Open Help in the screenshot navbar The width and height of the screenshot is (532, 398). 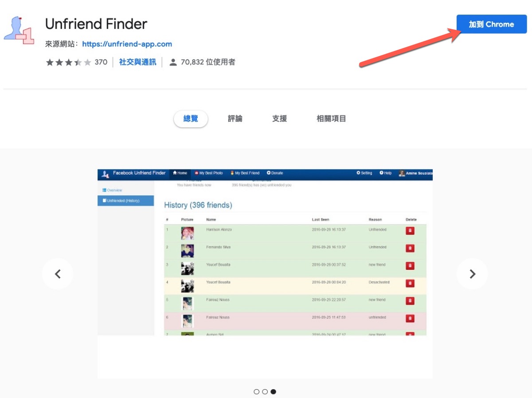pos(385,173)
